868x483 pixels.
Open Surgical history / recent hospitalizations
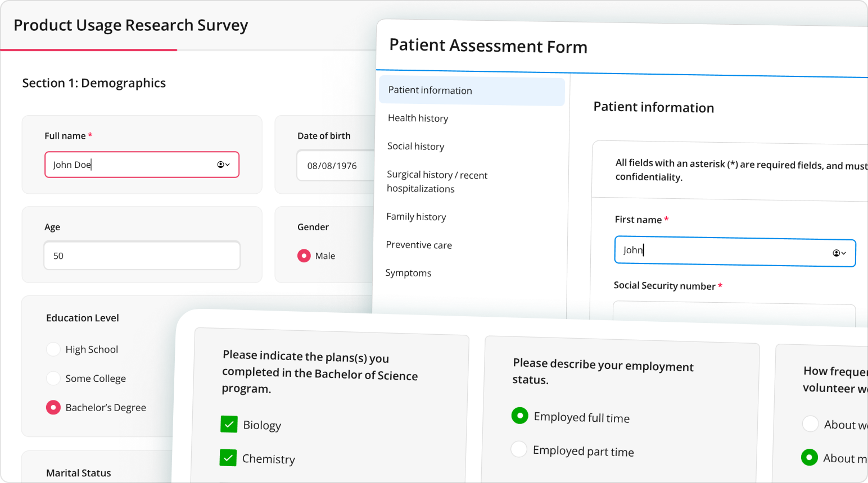pyautogui.click(x=437, y=182)
